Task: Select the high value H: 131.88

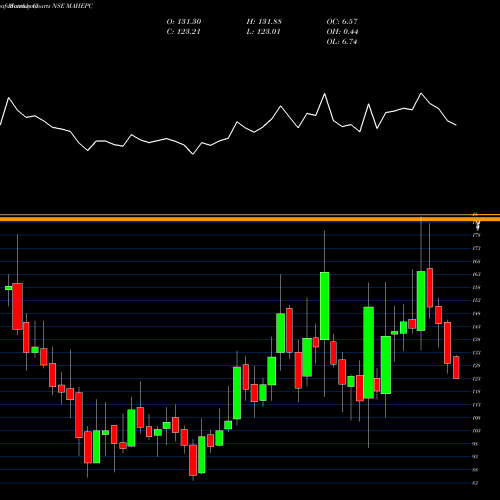Action: coord(264,22)
